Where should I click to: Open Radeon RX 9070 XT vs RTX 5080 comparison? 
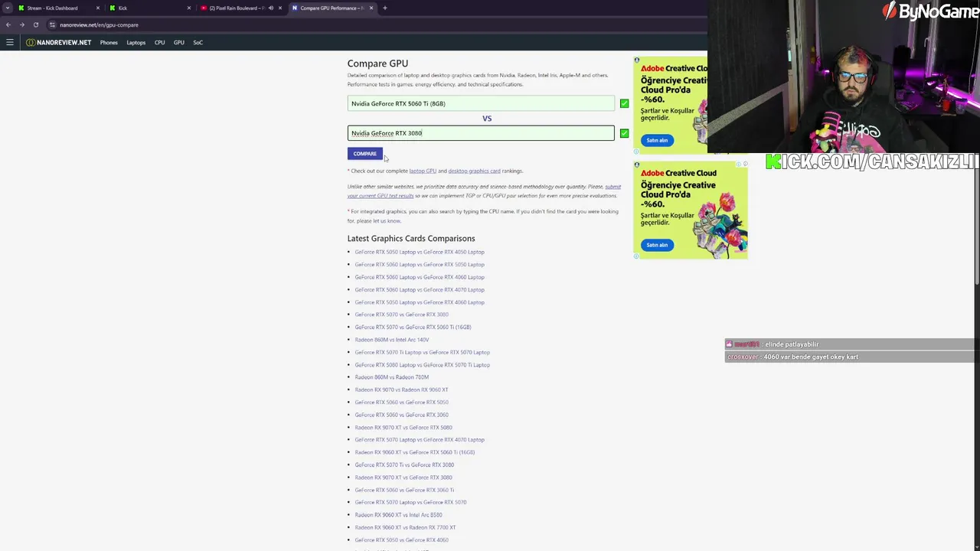[x=403, y=427]
